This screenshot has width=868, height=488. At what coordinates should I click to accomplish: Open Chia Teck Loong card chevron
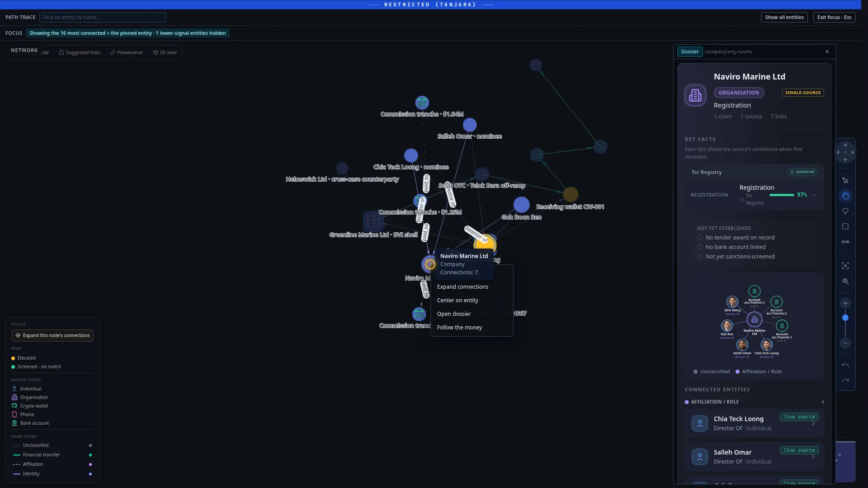(x=813, y=424)
